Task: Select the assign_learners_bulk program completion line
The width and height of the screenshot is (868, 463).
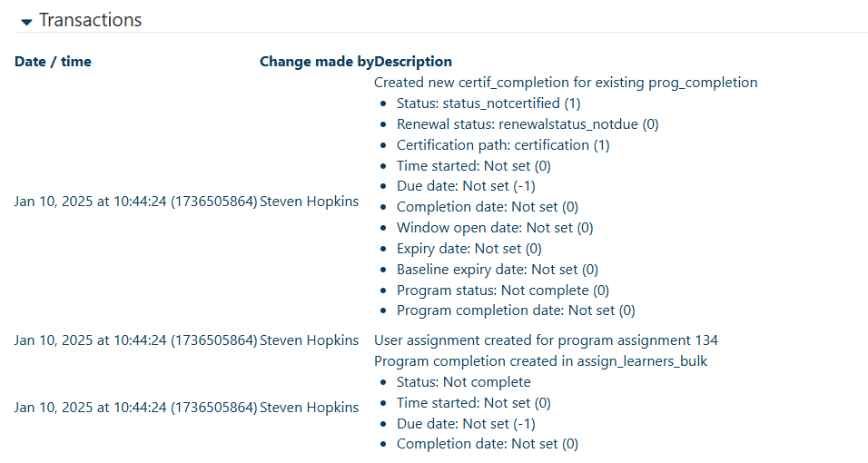Action: click(540, 361)
